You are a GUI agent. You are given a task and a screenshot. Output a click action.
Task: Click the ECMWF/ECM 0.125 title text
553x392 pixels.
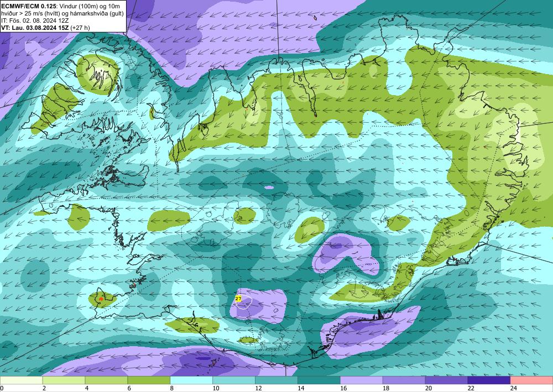29,6
